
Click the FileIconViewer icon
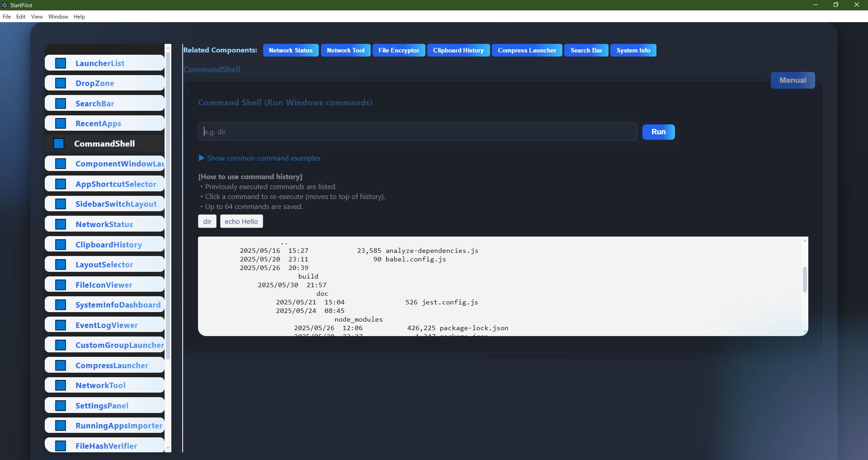[61, 285]
